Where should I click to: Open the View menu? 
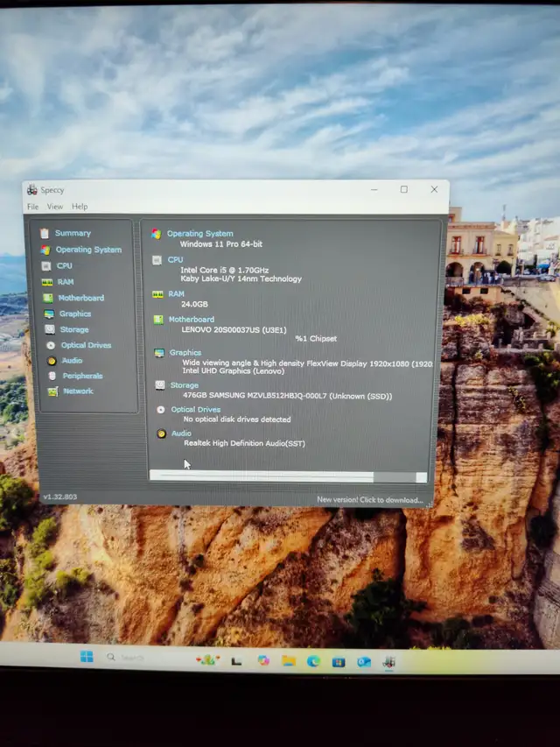pos(55,207)
